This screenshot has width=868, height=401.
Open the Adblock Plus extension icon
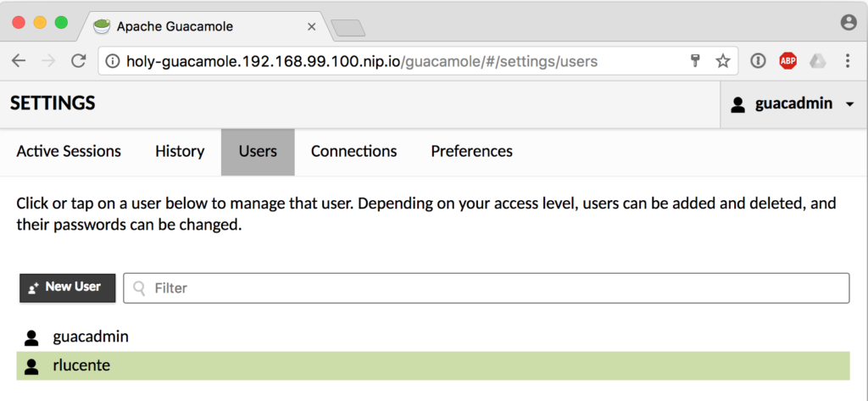788,61
